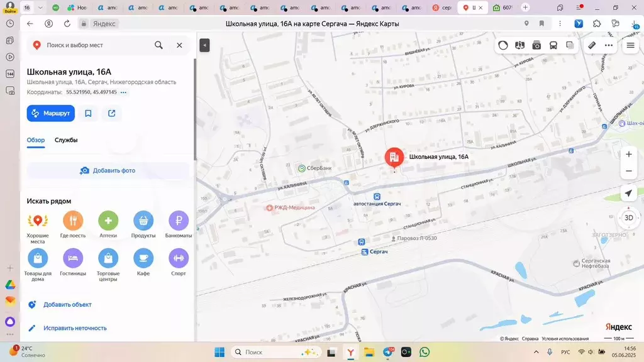Open Справка link at map bottom

(530, 339)
